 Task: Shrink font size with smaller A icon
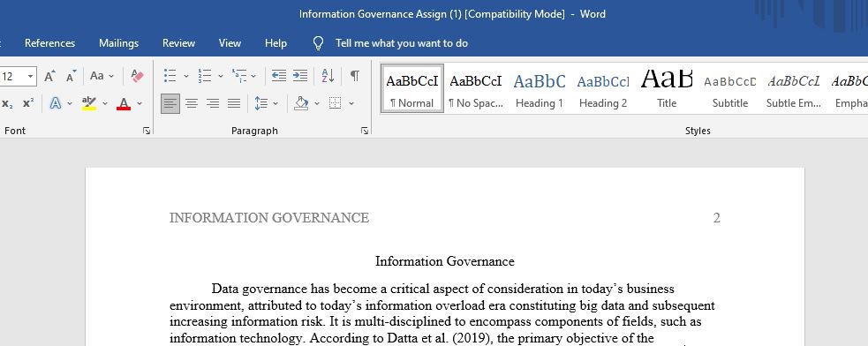71,76
